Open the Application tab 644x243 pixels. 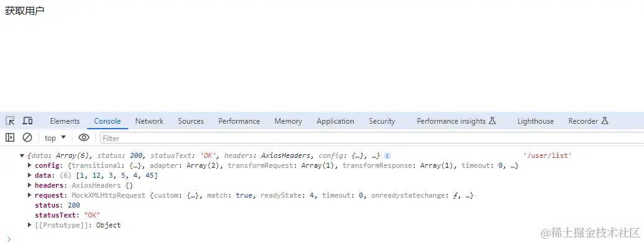(335, 121)
